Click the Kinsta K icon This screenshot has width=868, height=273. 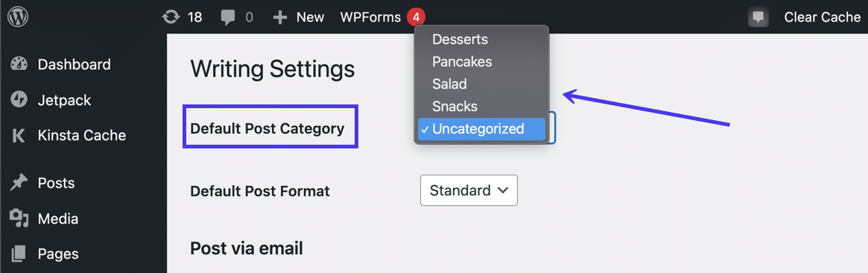19,136
